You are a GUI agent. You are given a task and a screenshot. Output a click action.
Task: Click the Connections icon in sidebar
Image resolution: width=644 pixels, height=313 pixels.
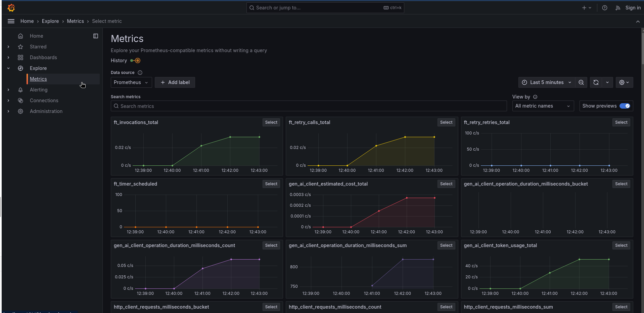20,101
